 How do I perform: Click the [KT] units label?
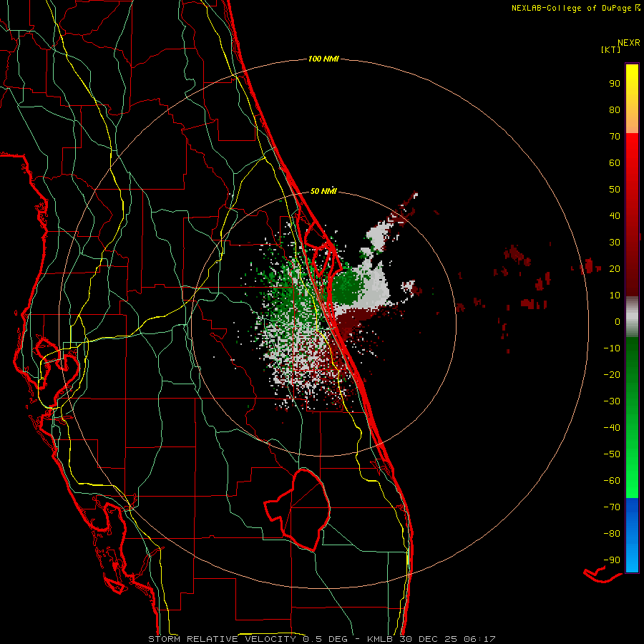pos(611,49)
